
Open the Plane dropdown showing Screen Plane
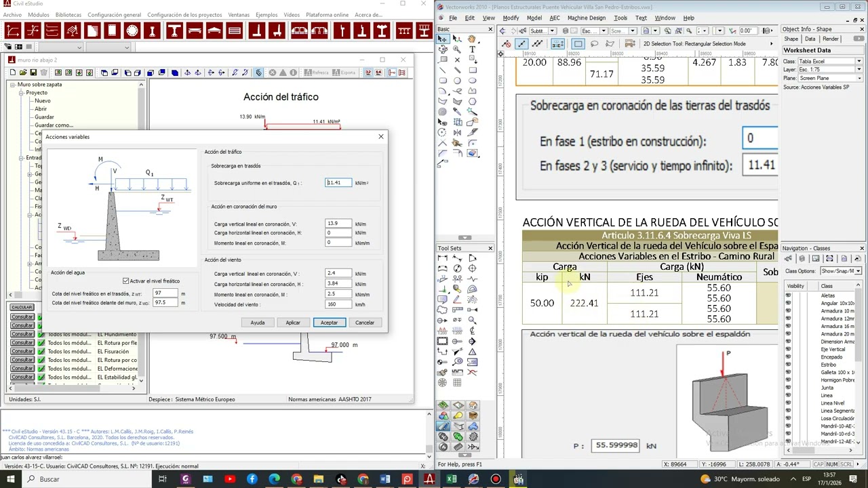[830, 78]
